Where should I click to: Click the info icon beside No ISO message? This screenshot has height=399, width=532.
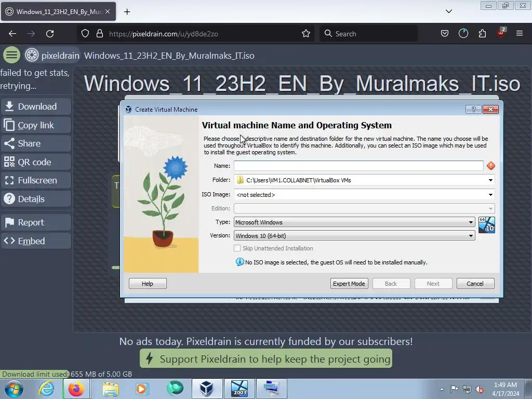pyautogui.click(x=240, y=262)
